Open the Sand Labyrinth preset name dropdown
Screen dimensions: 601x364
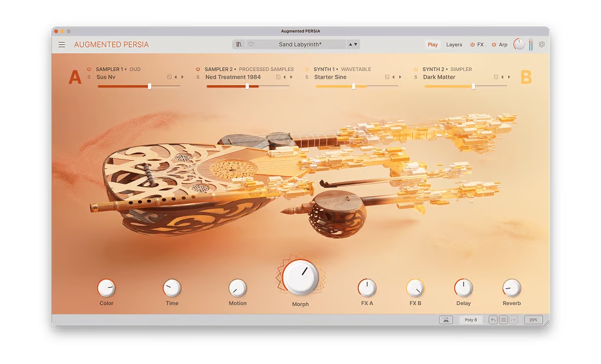click(x=300, y=44)
